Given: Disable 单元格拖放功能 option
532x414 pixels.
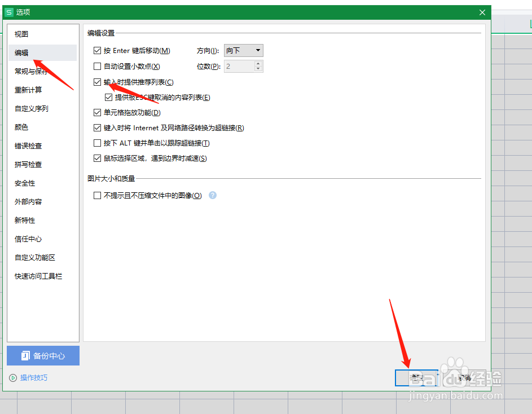Looking at the screenshot, I should click(98, 112).
